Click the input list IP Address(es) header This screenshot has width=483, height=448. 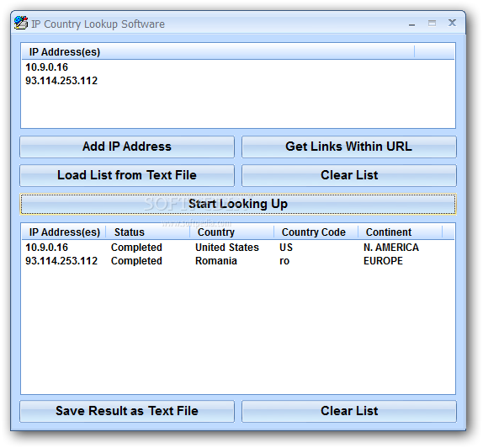(218, 52)
